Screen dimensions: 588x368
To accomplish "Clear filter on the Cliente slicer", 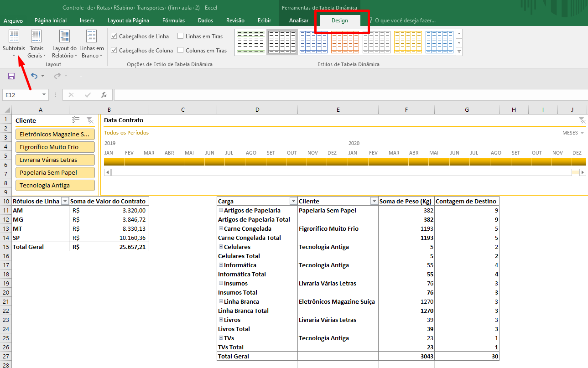I will (90, 120).
